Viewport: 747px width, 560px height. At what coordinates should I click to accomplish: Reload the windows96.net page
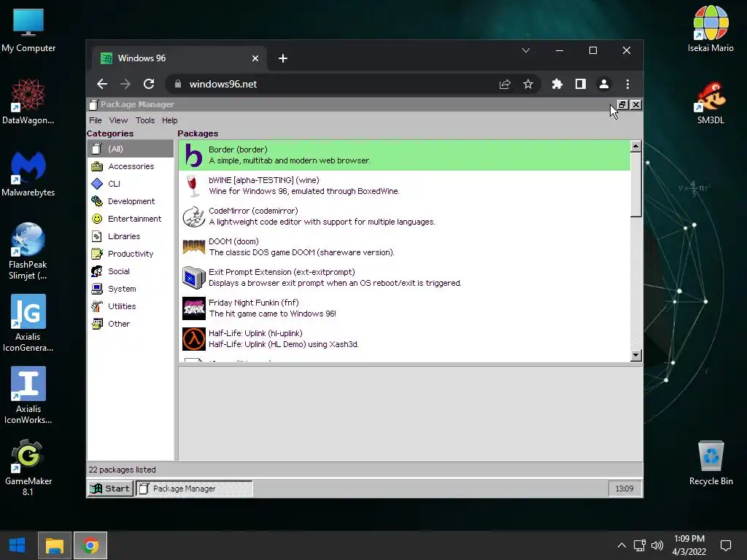[149, 85]
